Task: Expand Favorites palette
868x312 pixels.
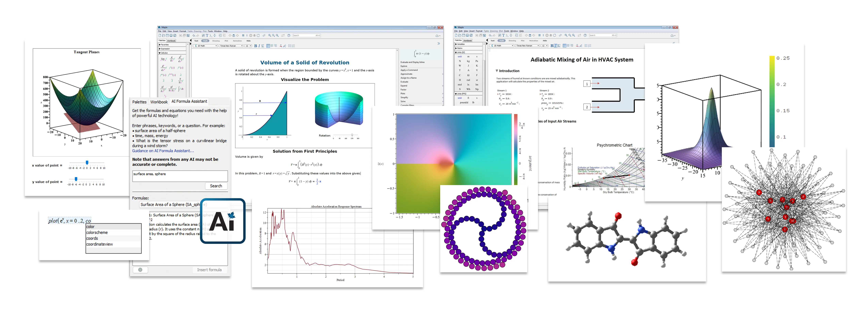Action: click(172, 44)
